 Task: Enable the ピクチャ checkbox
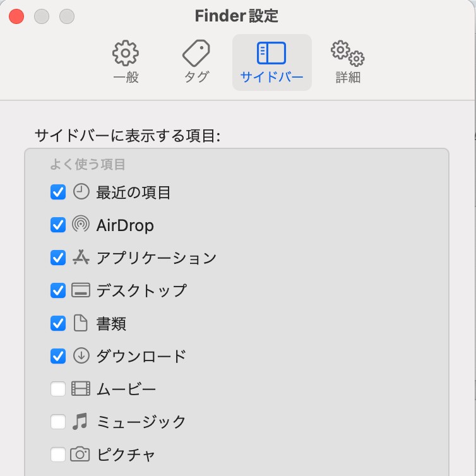tap(58, 455)
